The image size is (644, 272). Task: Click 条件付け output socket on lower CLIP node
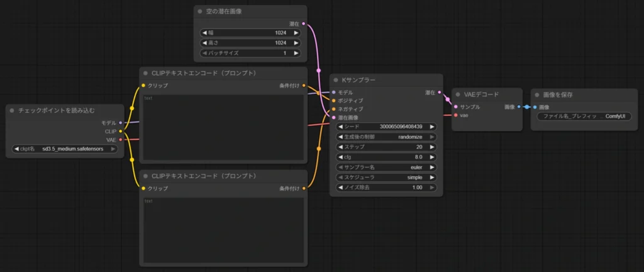304,188
